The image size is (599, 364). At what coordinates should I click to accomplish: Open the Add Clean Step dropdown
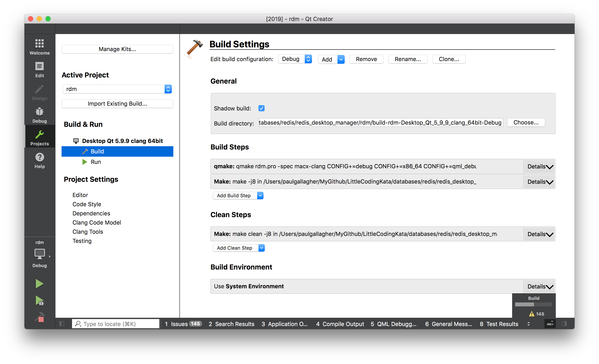coord(239,248)
